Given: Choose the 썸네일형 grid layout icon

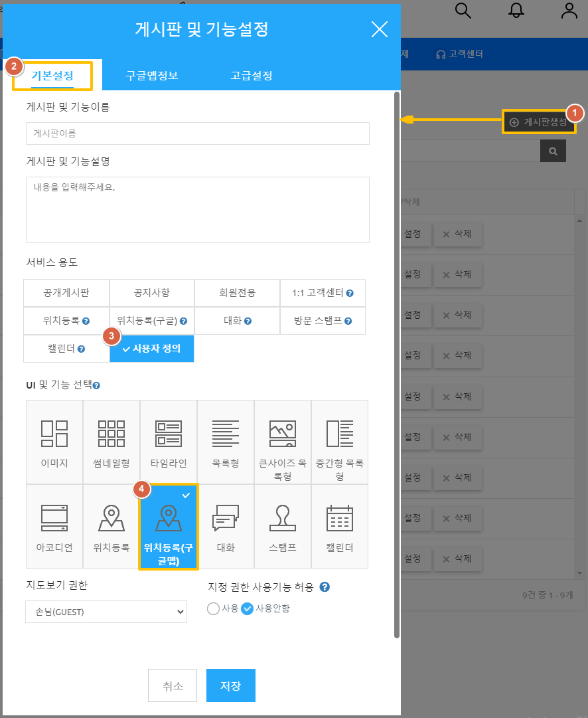Looking at the screenshot, I should click(111, 434).
